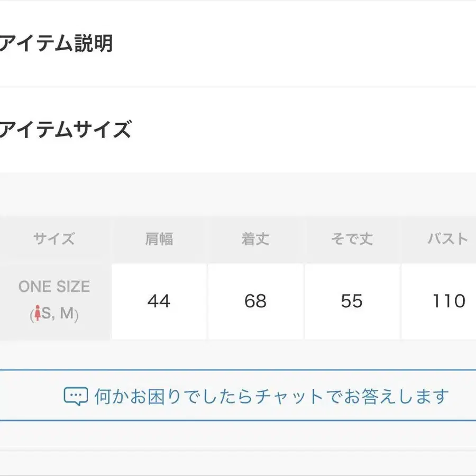Select the サイズ column header
This screenshot has height=476, width=476.
pos(54,240)
